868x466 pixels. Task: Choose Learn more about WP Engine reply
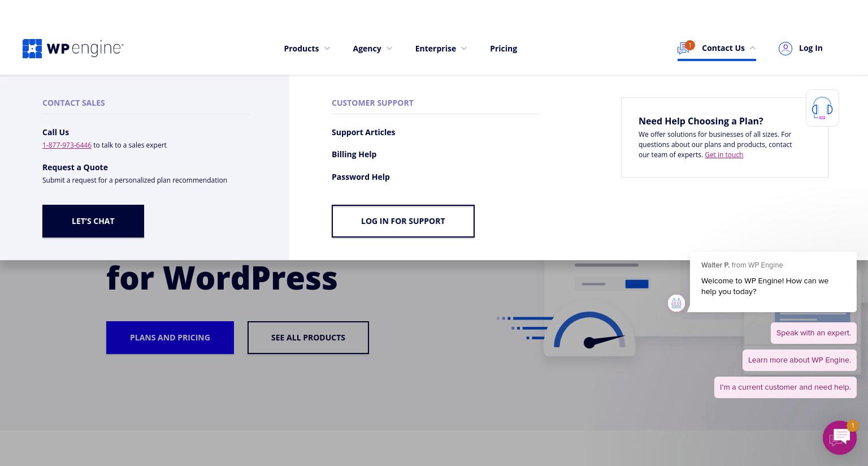coord(800,360)
